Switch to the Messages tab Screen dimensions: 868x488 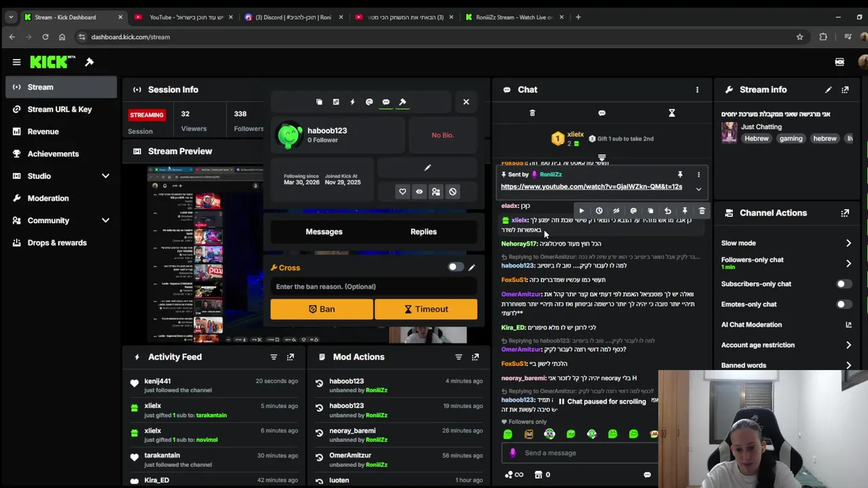tap(324, 232)
